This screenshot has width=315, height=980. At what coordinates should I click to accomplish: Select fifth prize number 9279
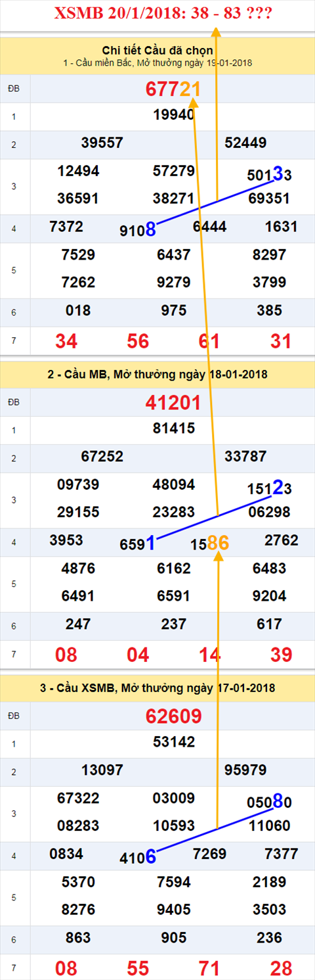coord(173,282)
